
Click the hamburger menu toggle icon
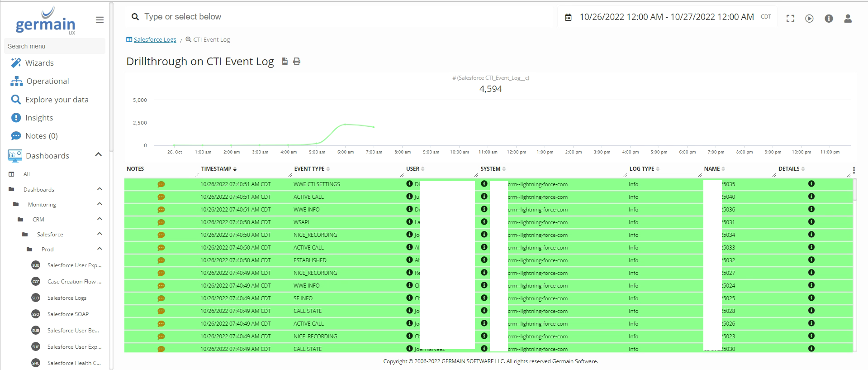tap(100, 20)
